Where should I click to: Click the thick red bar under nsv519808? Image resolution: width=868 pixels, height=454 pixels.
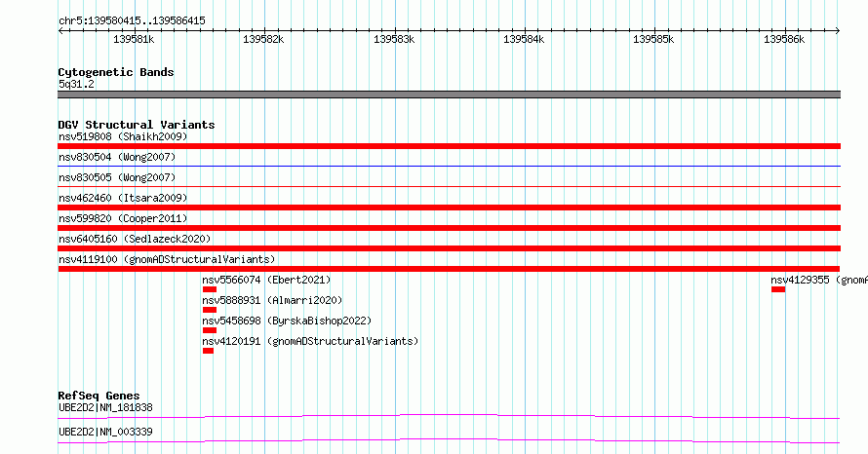pyautogui.click(x=449, y=146)
